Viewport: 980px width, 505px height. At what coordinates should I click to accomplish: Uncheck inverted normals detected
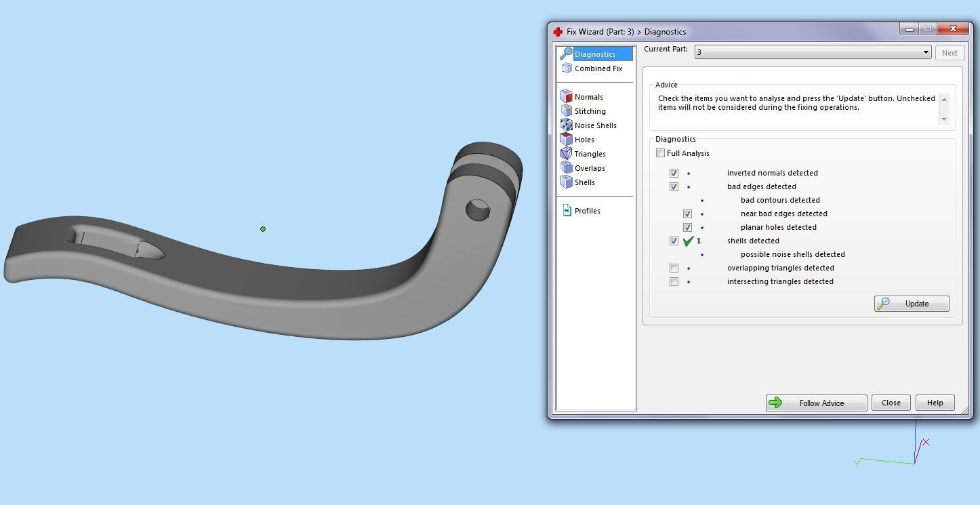[x=674, y=173]
